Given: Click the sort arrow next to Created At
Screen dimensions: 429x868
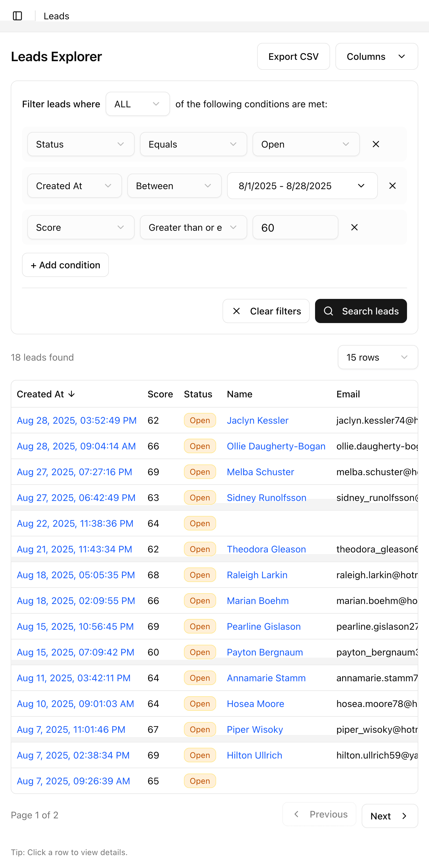Looking at the screenshot, I should [72, 394].
